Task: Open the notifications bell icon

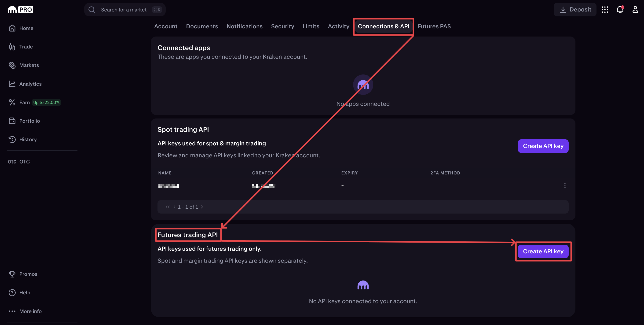Action: (620, 10)
